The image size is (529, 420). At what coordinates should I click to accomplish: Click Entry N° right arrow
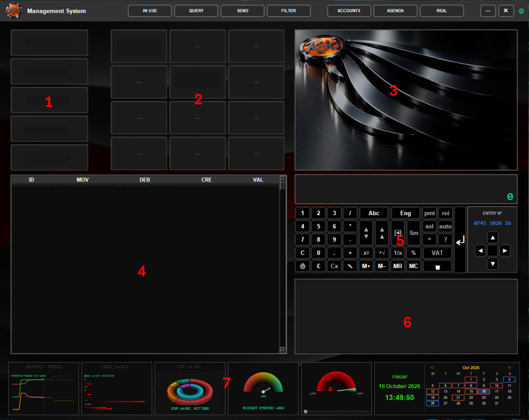[x=505, y=251]
